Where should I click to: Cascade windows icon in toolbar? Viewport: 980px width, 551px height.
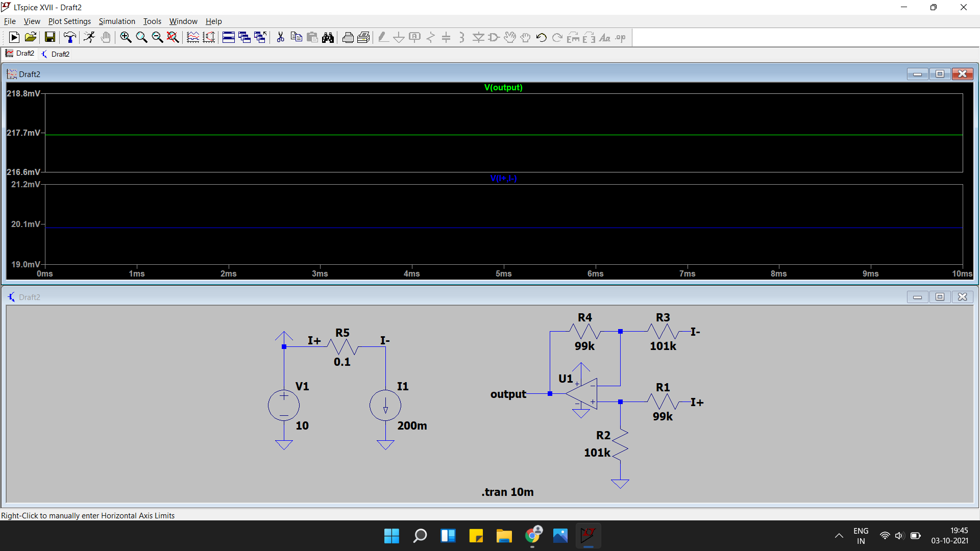coord(244,37)
